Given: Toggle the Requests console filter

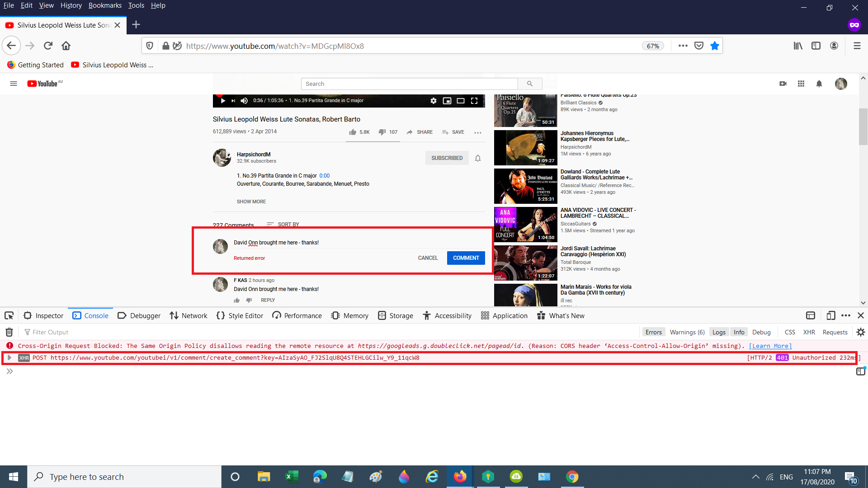Looking at the screenshot, I should point(835,332).
